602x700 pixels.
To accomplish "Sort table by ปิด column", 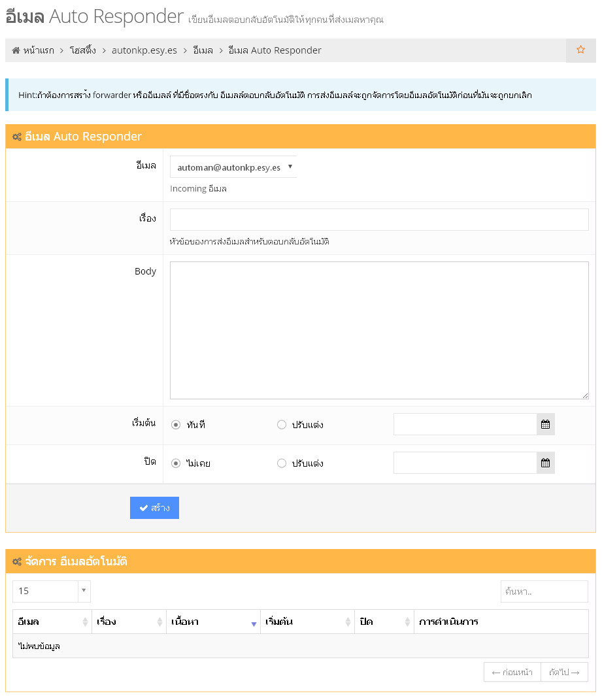I will [x=384, y=622].
